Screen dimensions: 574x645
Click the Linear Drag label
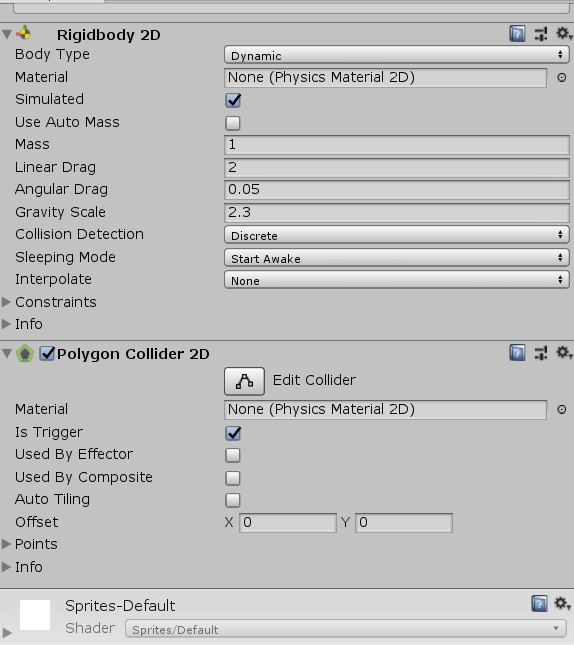pos(56,167)
